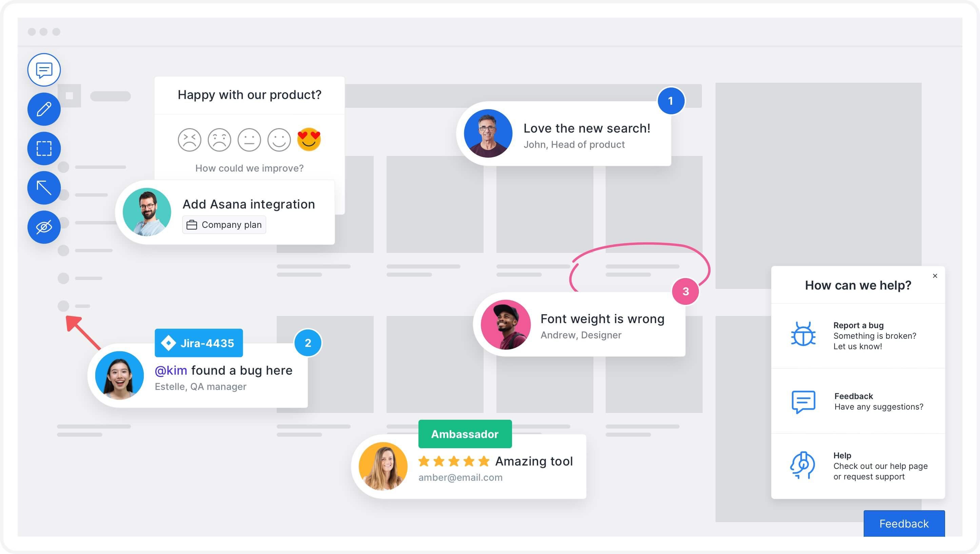The height and width of the screenshot is (554, 980).
Task: Select the neutral face rating
Action: point(249,140)
